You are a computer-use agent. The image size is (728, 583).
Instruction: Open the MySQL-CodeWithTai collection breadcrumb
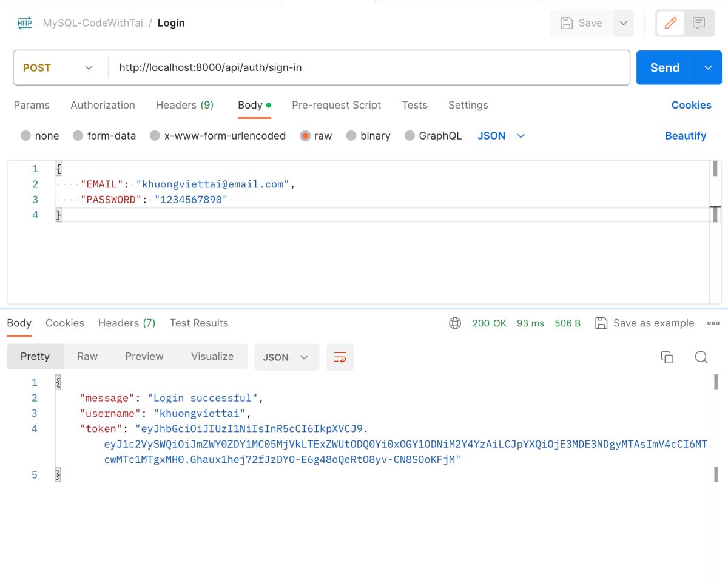coord(93,23)
